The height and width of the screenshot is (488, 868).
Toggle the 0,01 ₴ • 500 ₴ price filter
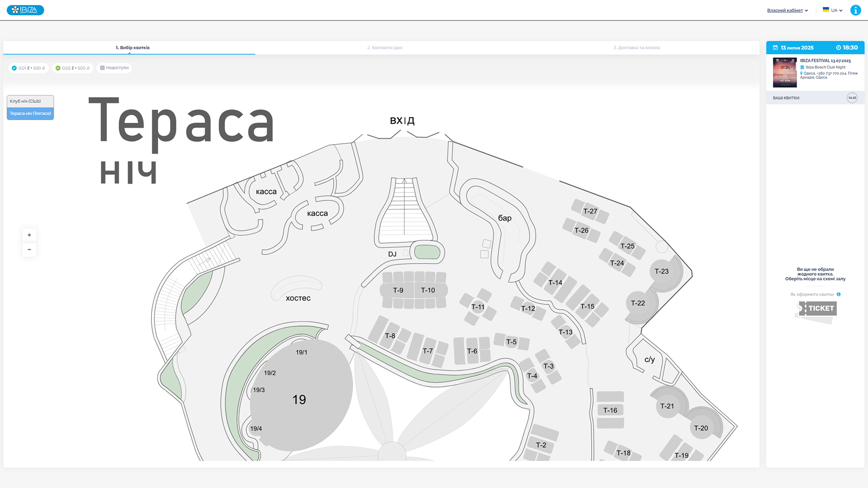pos(28,68)
